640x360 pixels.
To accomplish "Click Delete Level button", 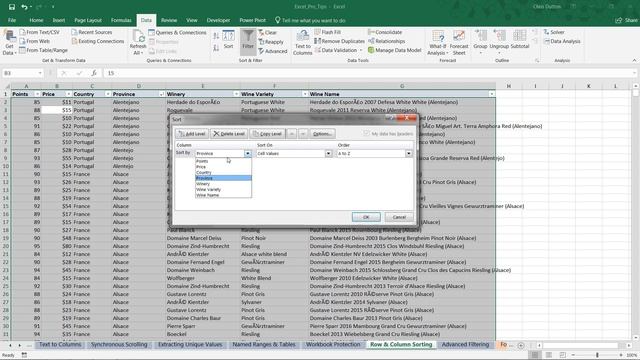I will [229, 134].
